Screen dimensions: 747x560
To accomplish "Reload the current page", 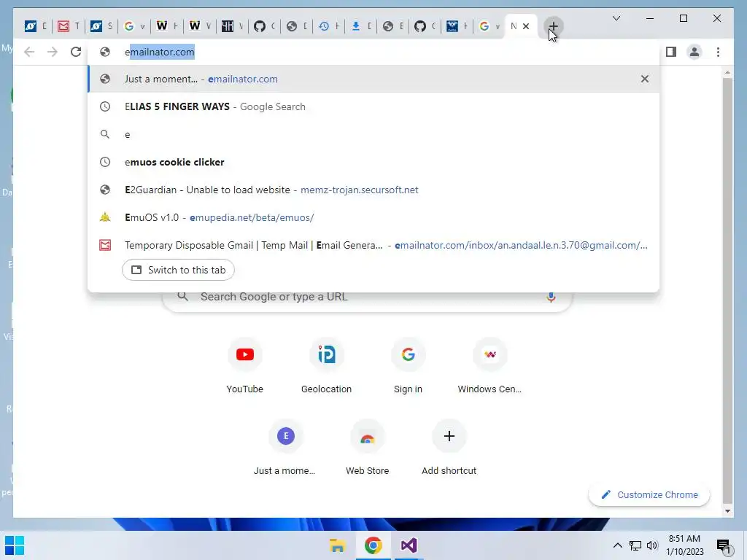I will (76, 52).
